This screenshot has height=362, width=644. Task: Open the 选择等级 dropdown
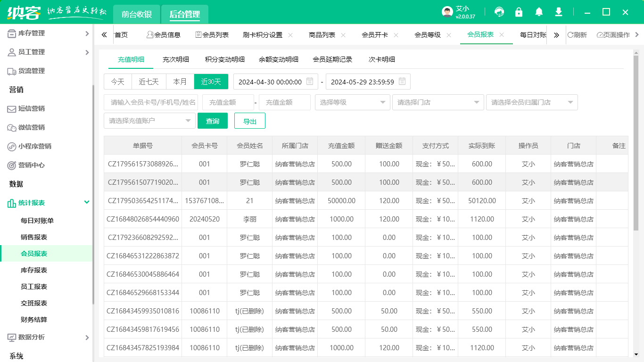tap(352, 102)
